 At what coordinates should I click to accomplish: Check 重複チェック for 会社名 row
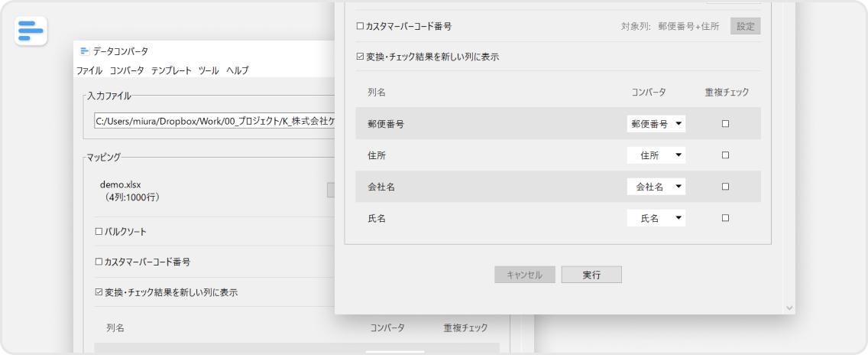[725, 187]
